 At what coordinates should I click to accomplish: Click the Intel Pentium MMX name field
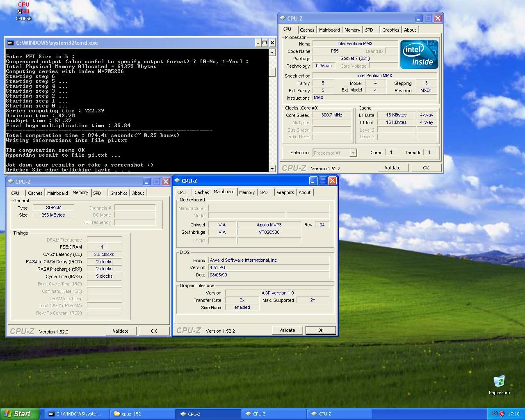pyautogui.click(x=355, y=43)
